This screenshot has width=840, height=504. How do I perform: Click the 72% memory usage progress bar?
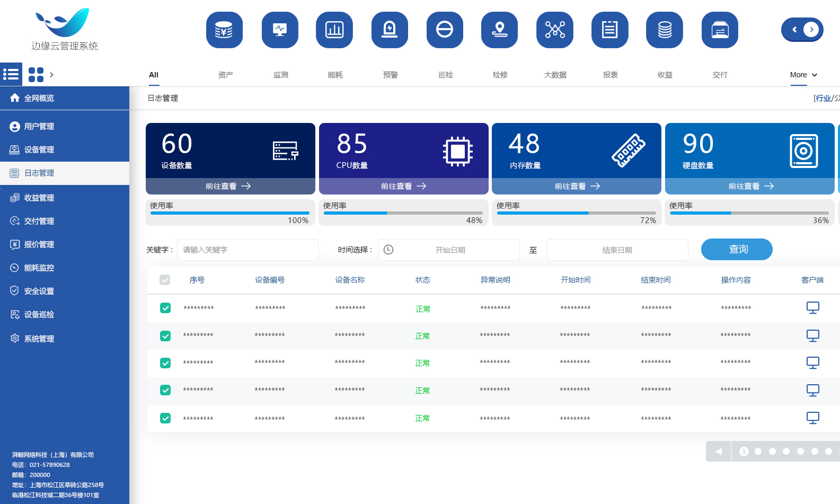[x=577, y=213]
